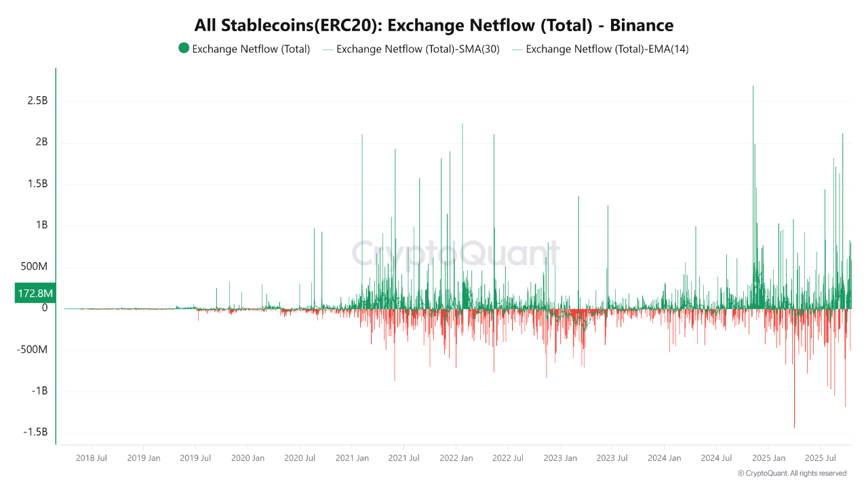Click the chart title heading text

point(434,26)
